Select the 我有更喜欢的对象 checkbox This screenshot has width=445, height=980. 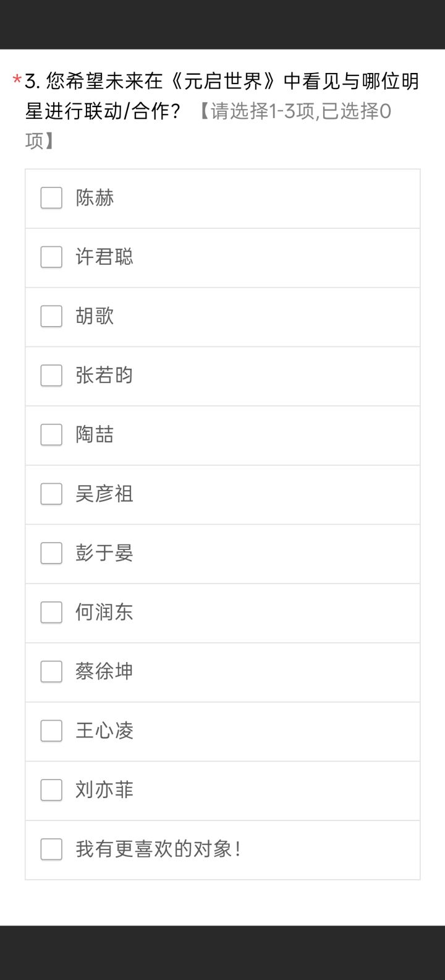[51, 849]
